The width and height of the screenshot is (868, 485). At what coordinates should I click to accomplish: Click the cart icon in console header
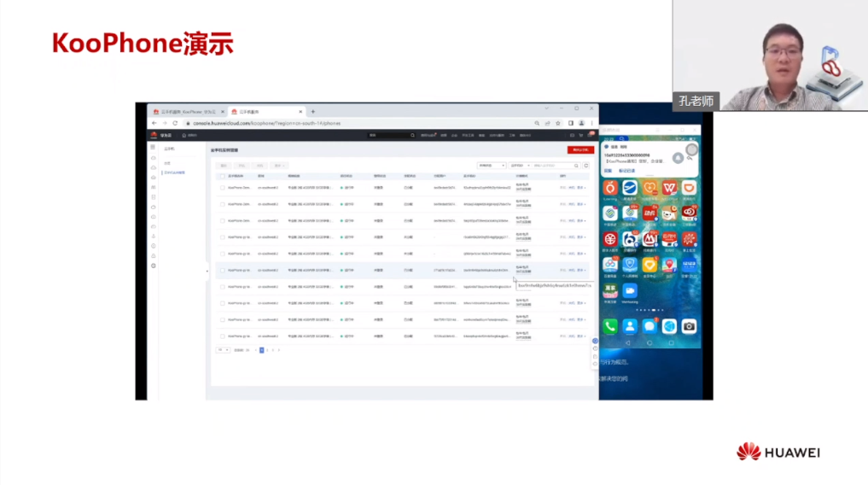[580, 135]
